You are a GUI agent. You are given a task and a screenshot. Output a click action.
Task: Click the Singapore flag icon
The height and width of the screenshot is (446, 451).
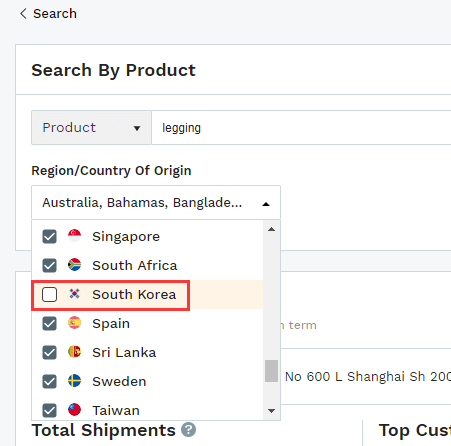pos(74,236)
